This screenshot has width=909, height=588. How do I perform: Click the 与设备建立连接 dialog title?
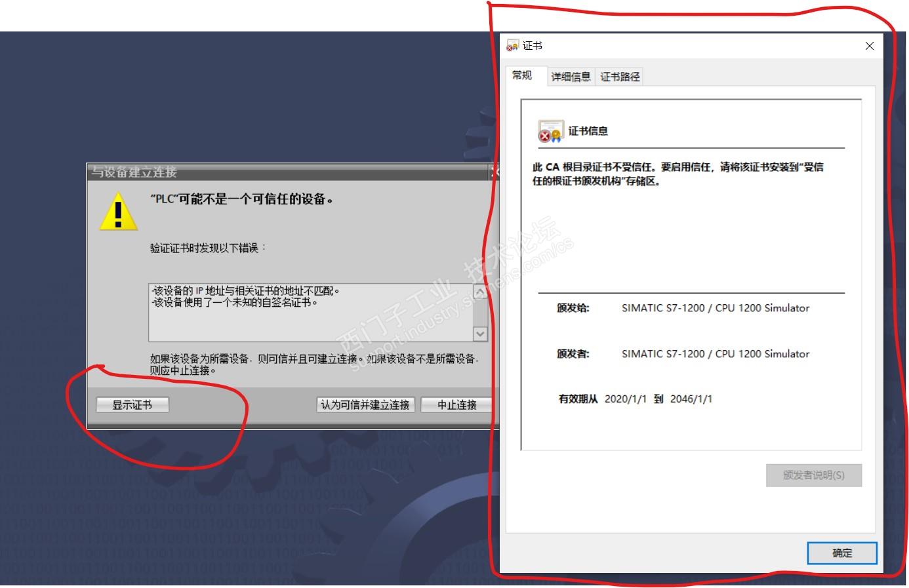(x=134, y=172)
